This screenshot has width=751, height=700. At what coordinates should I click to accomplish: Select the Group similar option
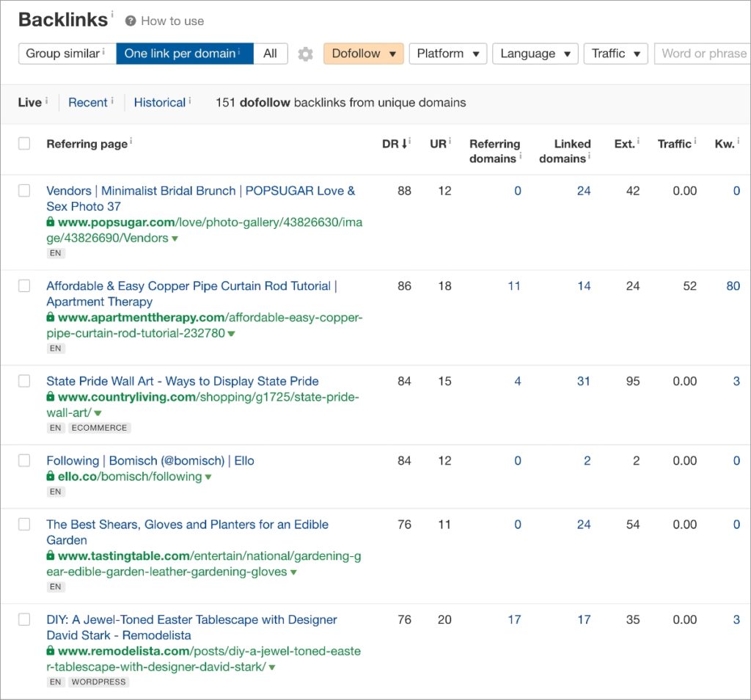[66, 54]
